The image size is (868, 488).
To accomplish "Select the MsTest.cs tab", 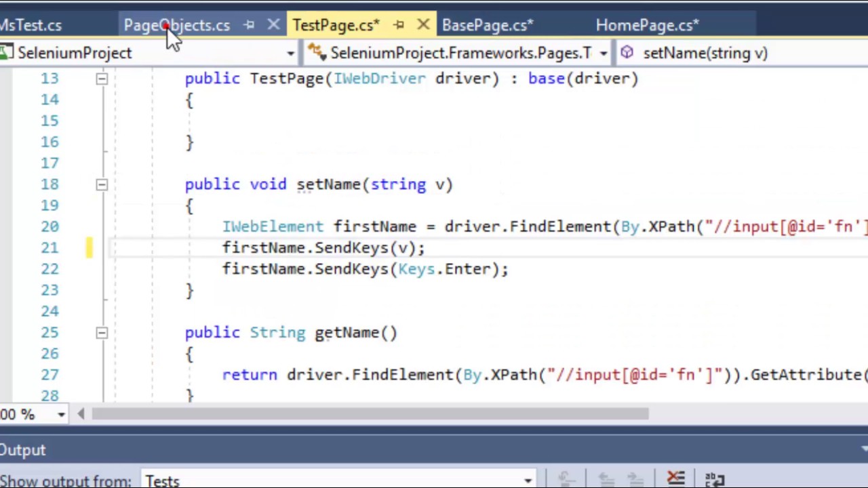I will (31, 25).
